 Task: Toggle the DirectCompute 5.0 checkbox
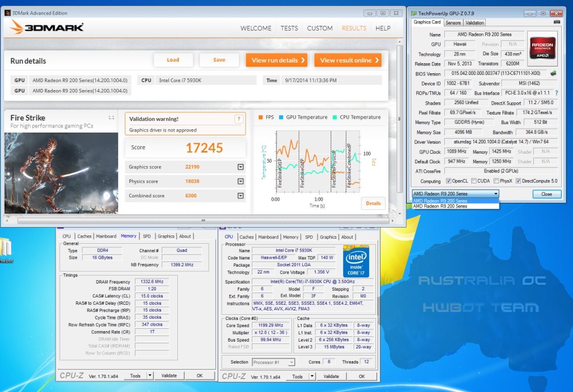pyautogui.click(x=518, y=181)
